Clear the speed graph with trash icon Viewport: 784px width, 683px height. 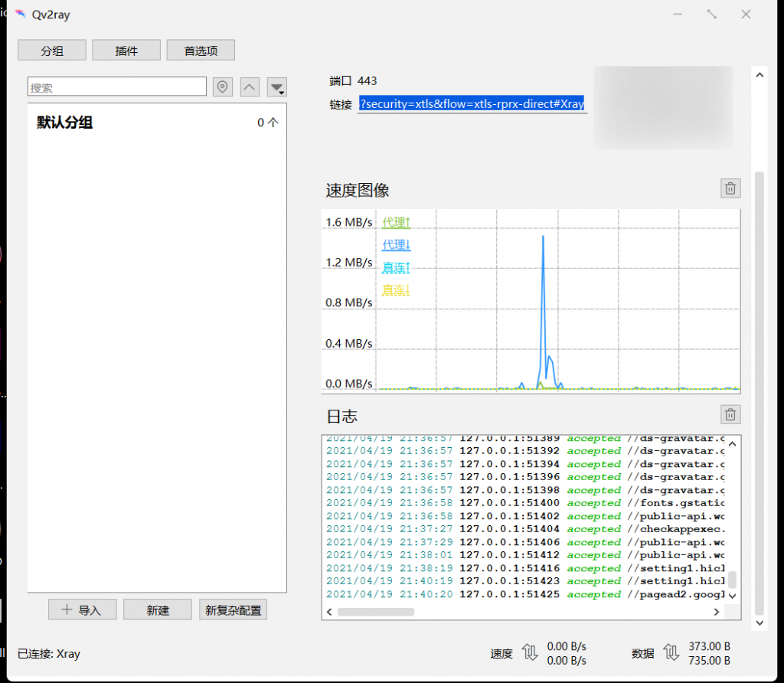730,188
